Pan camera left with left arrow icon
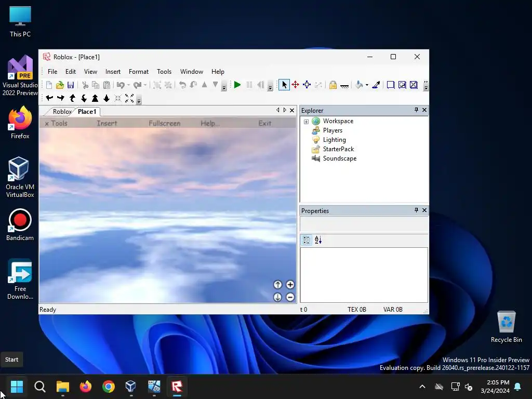Image resolution: width=532 pixels, height=399 pixels. point(49,98)
